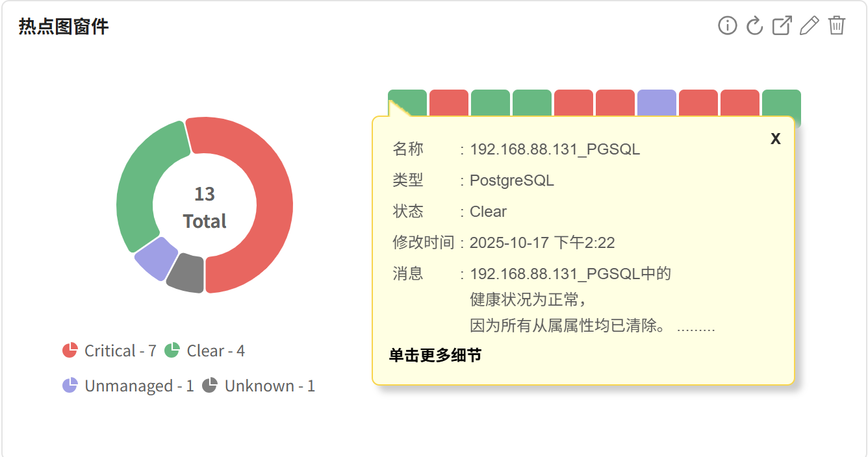868x457 pixels.
Task: Edit the widget using the pencil icon
Action: point(808,26)
